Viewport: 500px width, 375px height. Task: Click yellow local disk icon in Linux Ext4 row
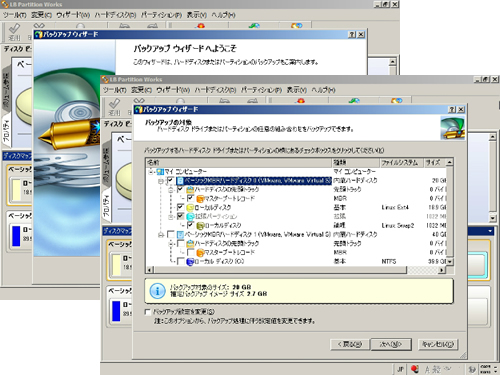(x=190, y=208)
